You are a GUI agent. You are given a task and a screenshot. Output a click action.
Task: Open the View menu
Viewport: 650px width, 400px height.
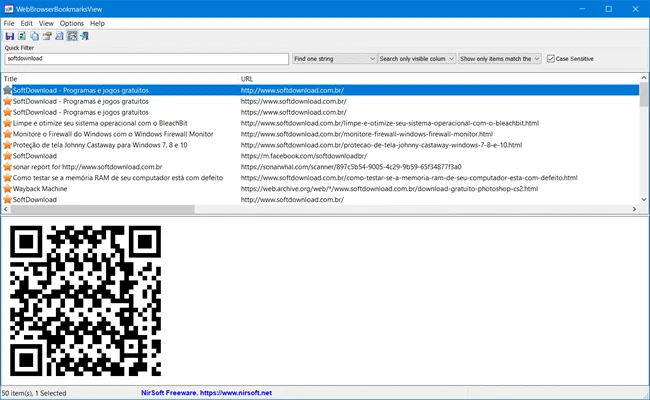coord(46,23)
